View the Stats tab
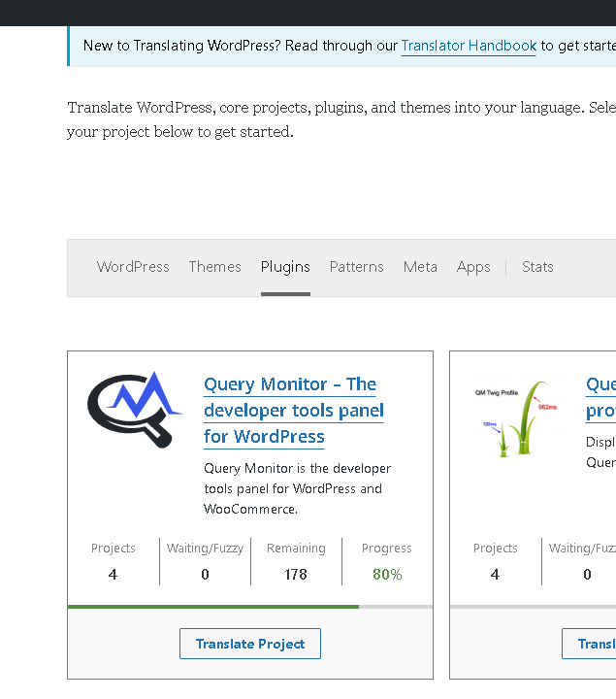Screen dimensions: 616x699 tap(537, 267)
